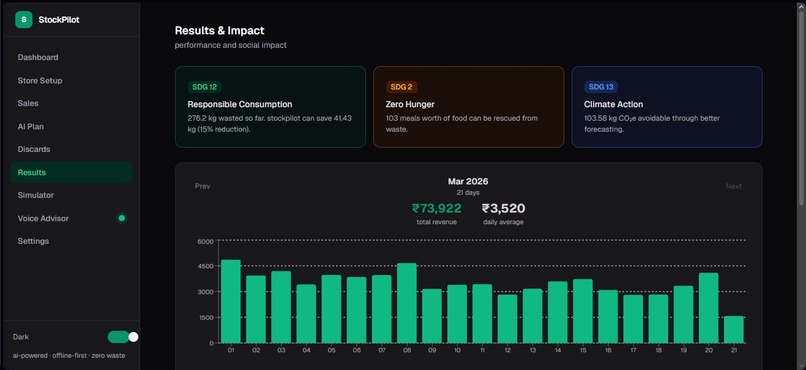Select the Zero Hunger card title
Image resolution: width=806 pixels, height=370 pixels.
tap(410, 104)
